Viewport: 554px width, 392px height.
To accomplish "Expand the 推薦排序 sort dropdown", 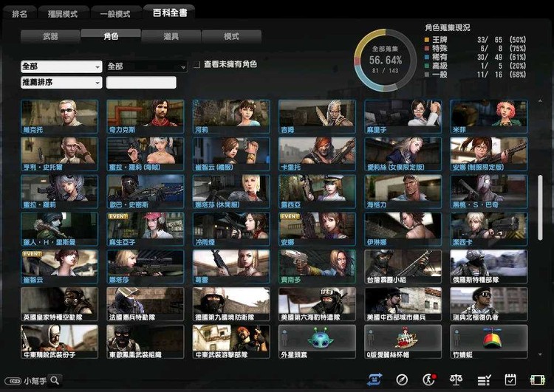I will pyautogui.click(x=61, y=83).
